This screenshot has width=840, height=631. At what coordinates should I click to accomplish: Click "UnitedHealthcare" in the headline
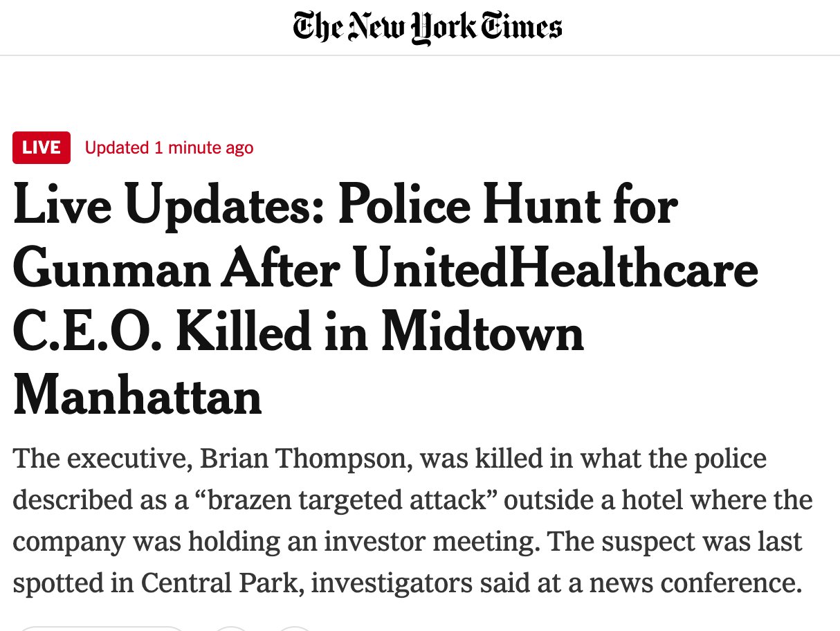pos(556,270)
